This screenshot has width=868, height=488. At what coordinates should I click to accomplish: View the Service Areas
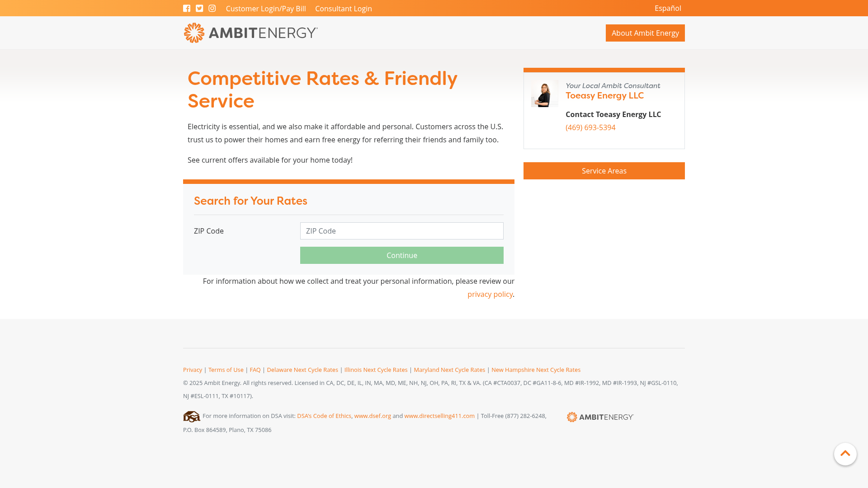pos(604,170)
